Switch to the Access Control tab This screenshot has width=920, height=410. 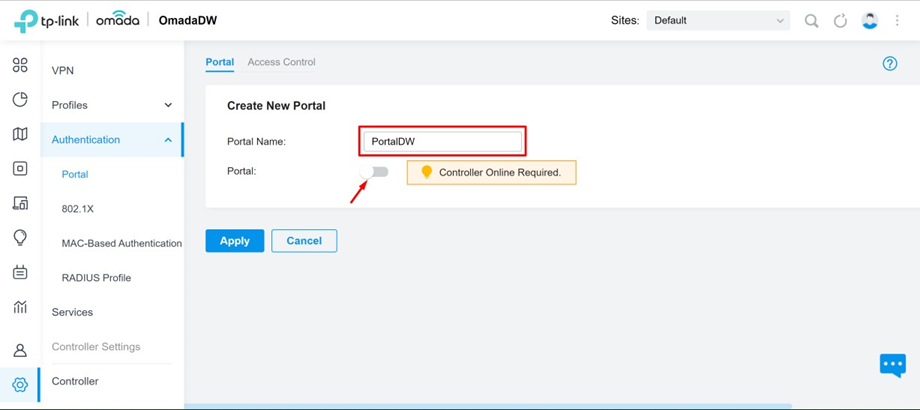pos(282,62)
